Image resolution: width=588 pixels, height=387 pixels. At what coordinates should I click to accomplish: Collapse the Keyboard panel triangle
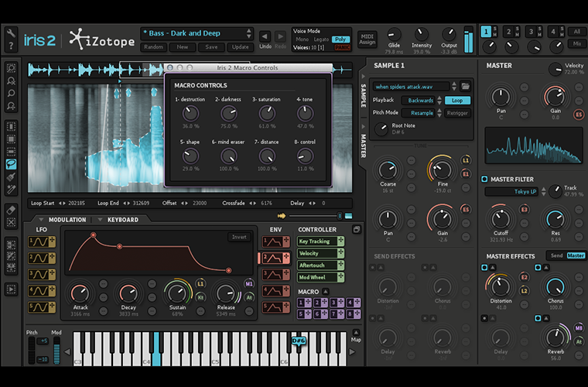100,219
